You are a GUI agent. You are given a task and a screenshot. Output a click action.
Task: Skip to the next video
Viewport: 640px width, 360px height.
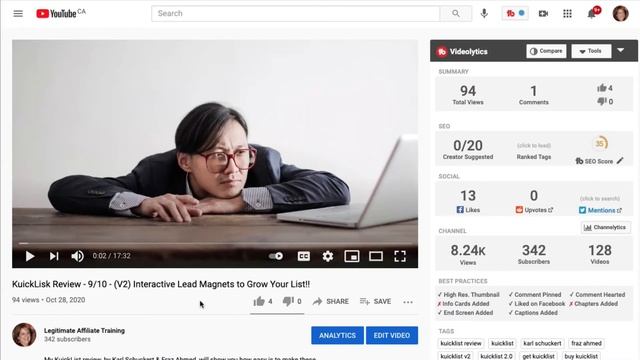(x=54, y=256)
